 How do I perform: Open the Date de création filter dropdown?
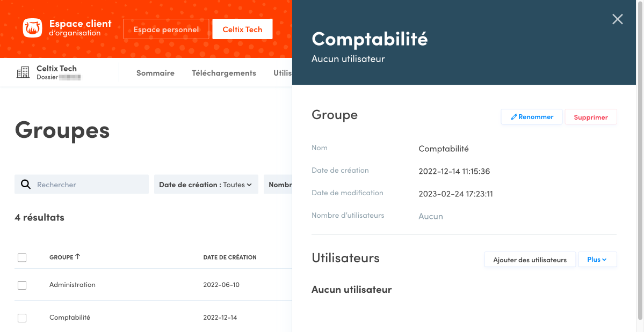[x=206, y=185]
